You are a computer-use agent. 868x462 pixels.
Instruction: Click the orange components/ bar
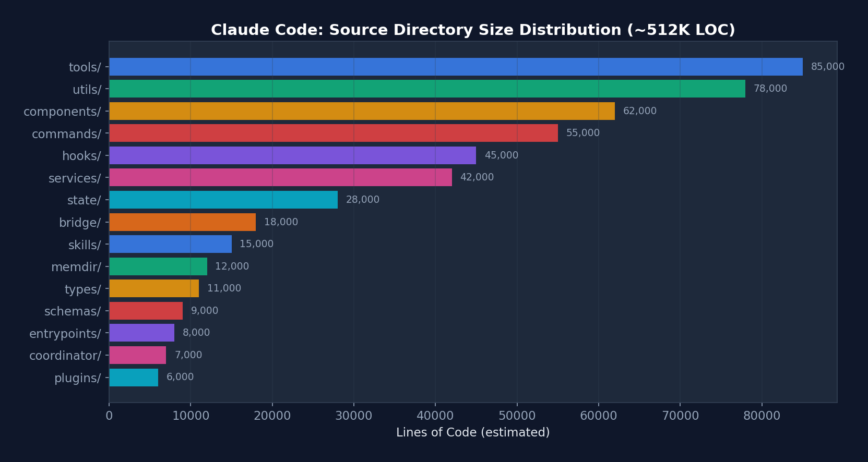(x=362, y=111)
